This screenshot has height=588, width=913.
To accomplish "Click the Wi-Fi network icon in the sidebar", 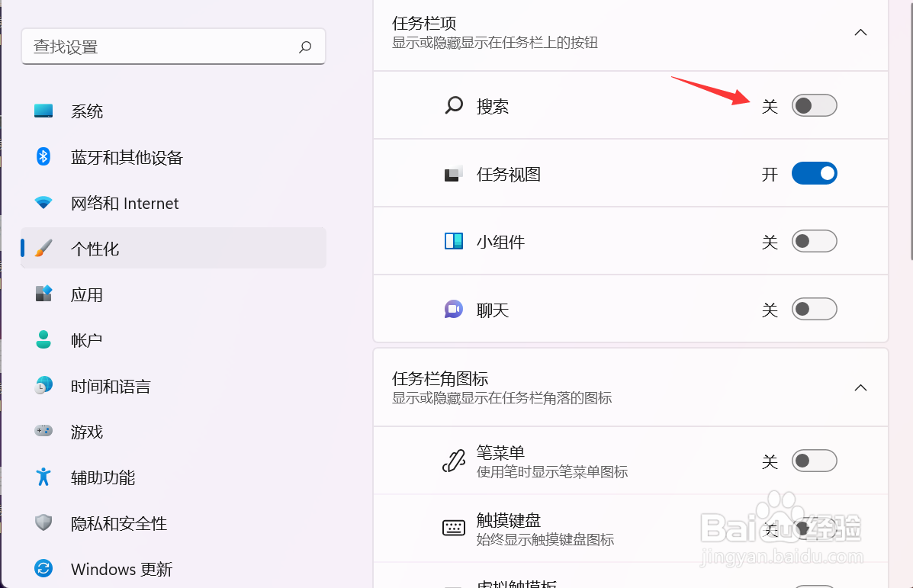I will [43, 203].
